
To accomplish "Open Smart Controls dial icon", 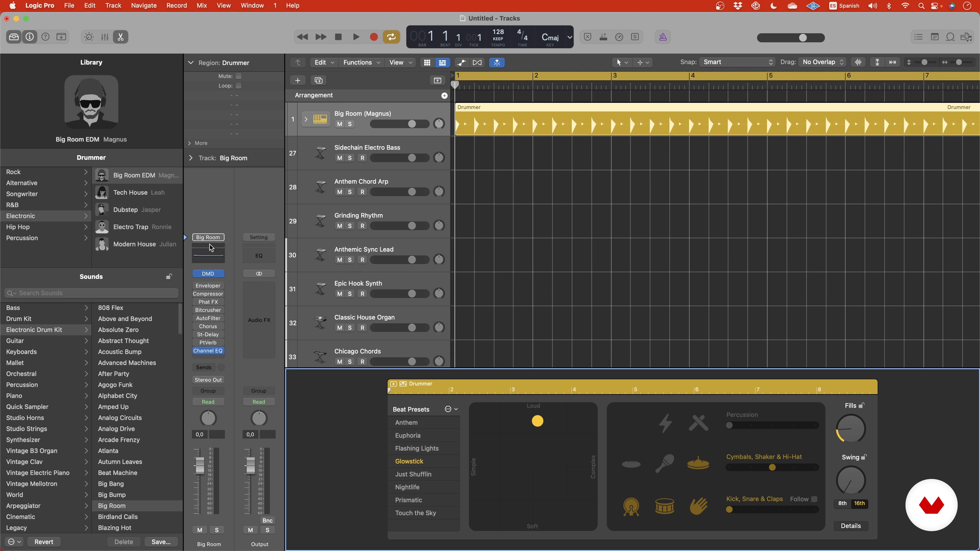I will [89, 37].
